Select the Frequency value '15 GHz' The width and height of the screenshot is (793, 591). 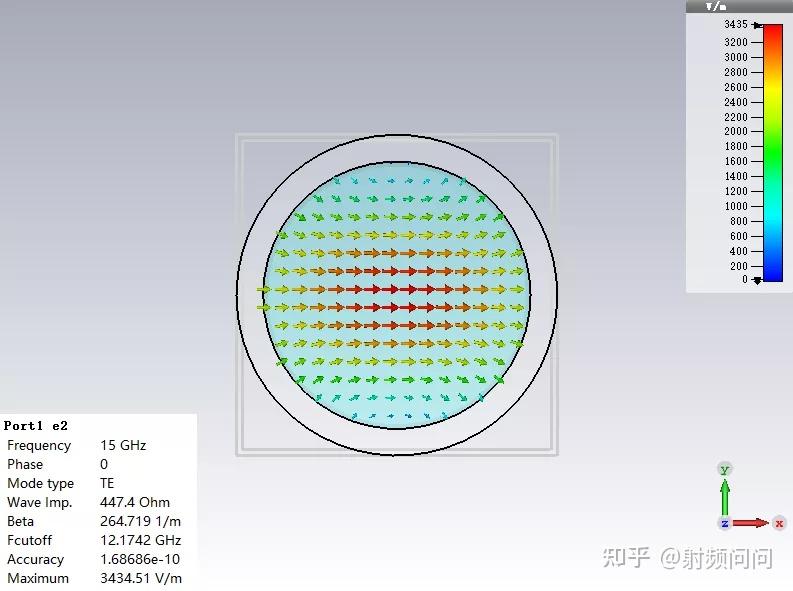[x=123, y=445]
